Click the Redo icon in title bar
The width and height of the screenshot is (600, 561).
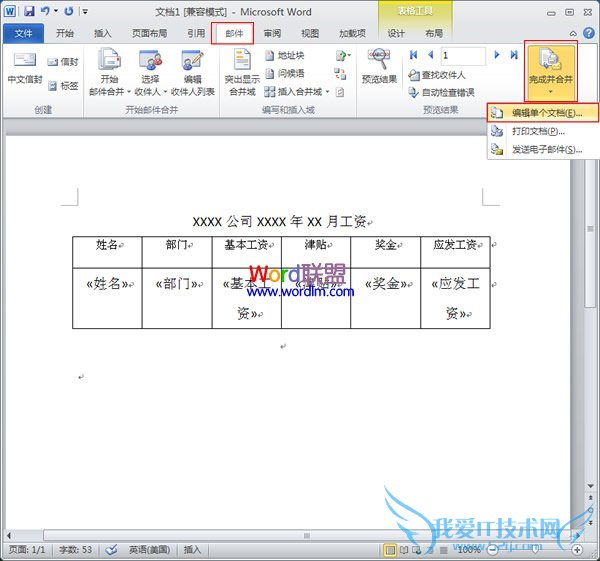point(69,11)
